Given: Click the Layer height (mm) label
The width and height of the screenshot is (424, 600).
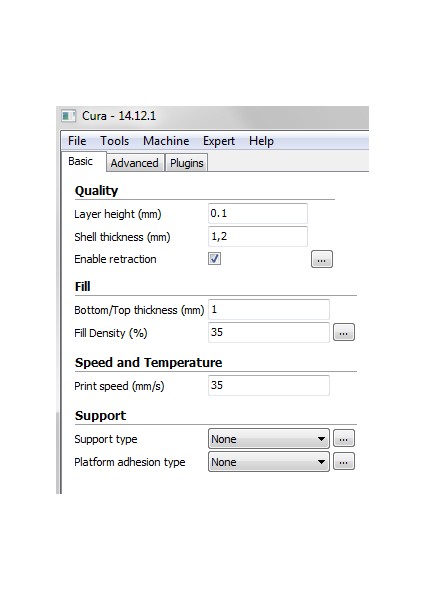Looking at the screenshot, I should pos(118,214).
